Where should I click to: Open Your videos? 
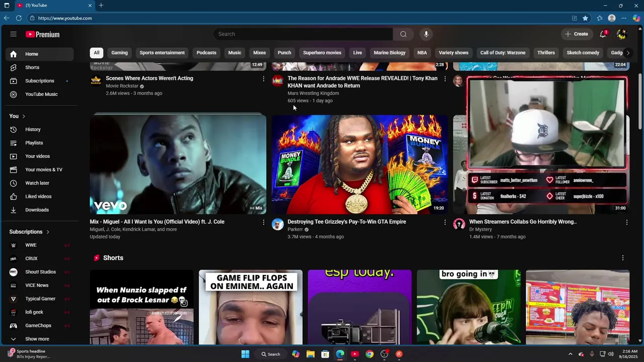39,156
